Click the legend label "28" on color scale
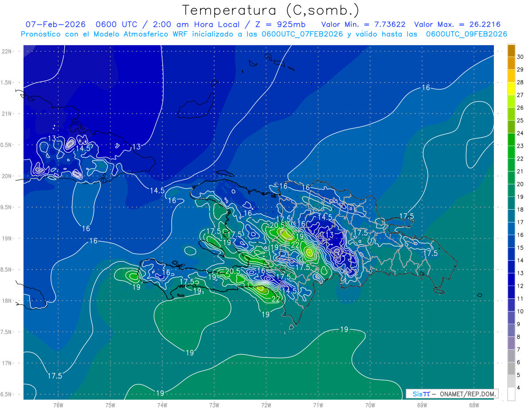This screenshot has height=411, width=532. [520, 82]
